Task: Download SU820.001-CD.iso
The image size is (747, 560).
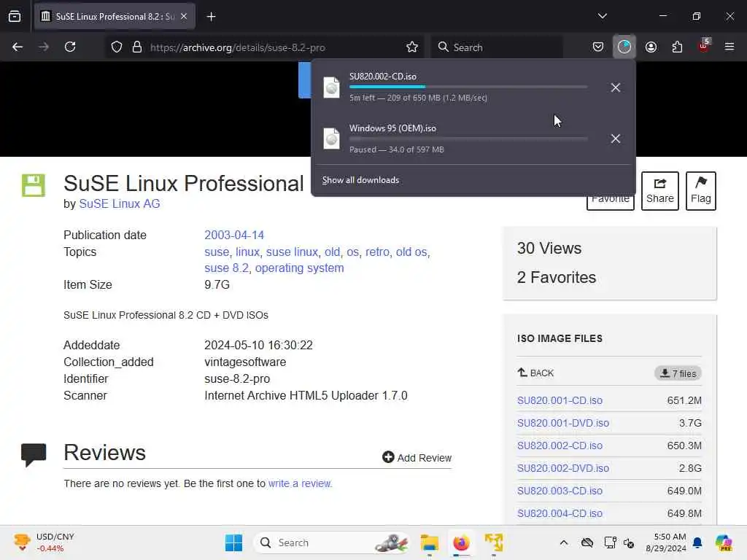Action: [560, 400]
